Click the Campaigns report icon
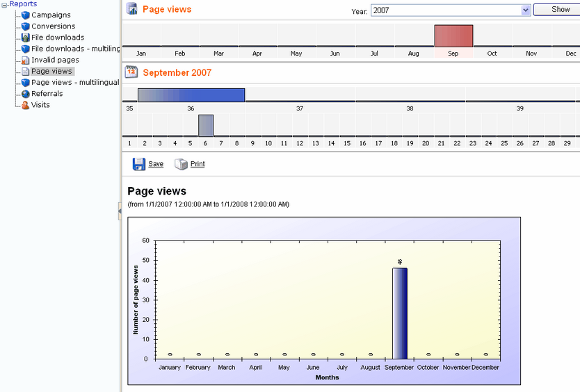Viewport: 580px width, 392px height. pos(25,15)
